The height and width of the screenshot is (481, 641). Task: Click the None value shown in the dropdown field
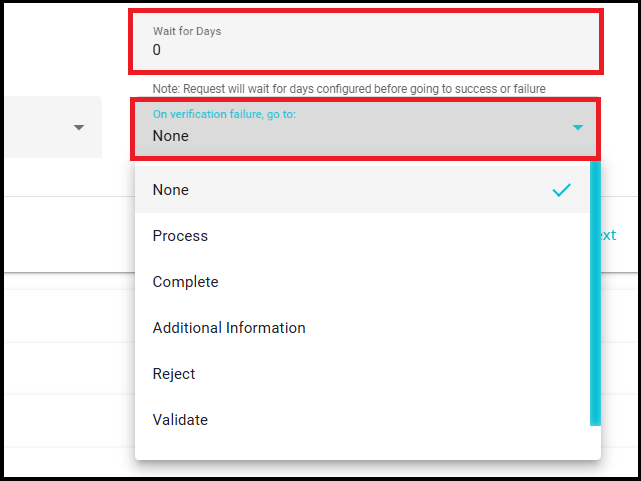click(171, 136)
